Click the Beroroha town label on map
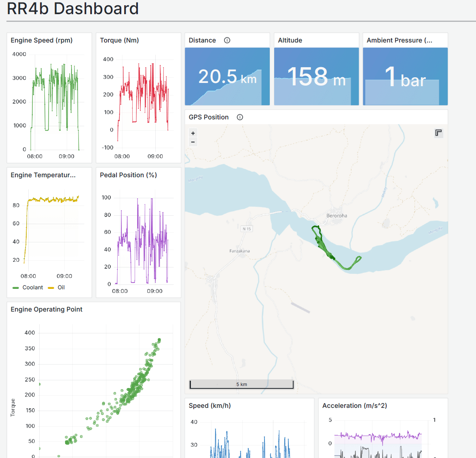This screenshot has height=458, width=476. (336, 216)
